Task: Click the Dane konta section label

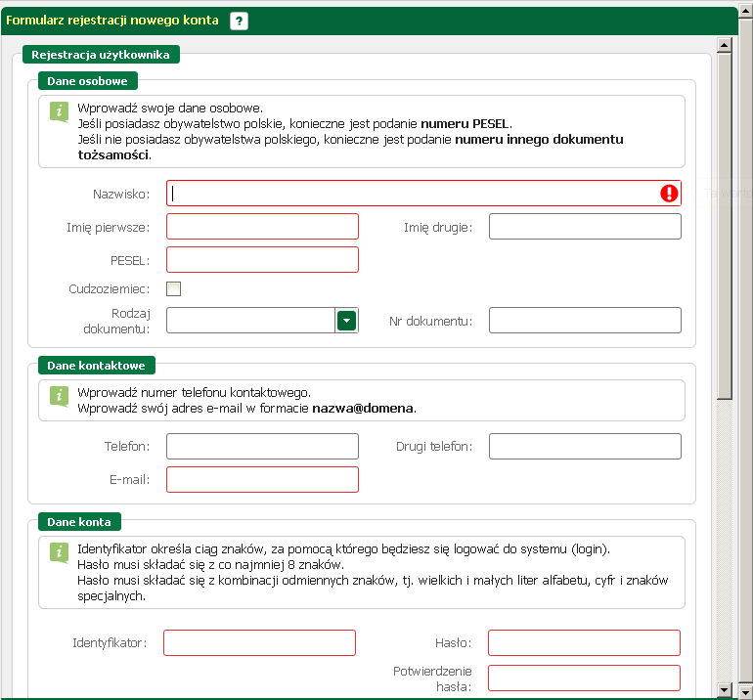Action: [x=79, y=522]
